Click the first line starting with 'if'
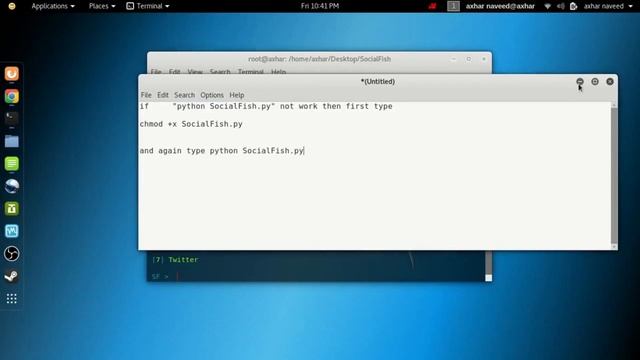The height and width of the screenshot is (360, 640). (x=266, y=106)
